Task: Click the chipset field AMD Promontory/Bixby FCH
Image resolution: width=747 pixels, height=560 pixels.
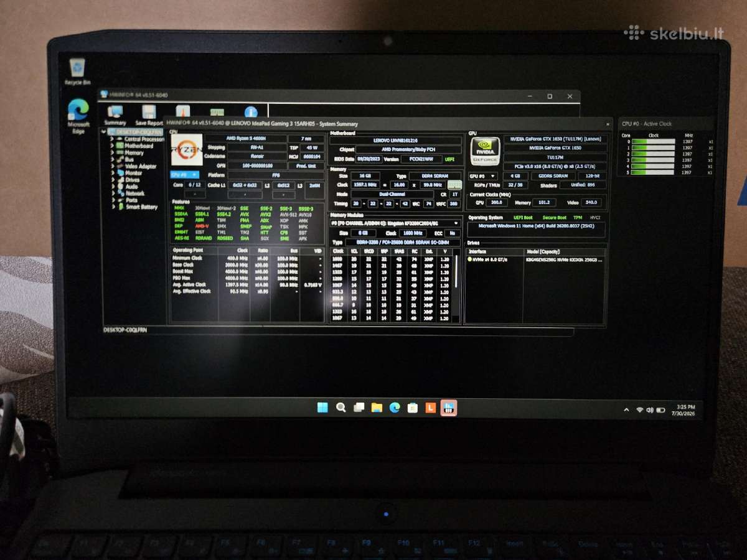Action: click(x=409, y=150)
